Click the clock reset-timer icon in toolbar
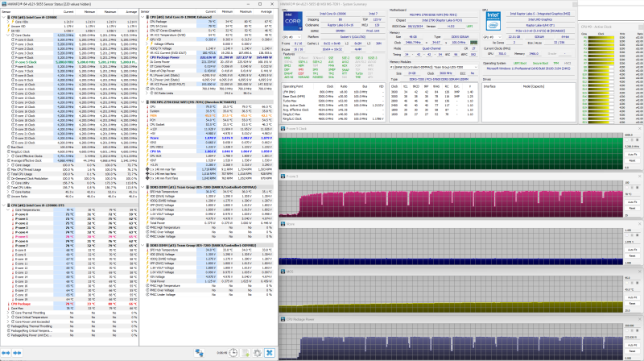 233,353
